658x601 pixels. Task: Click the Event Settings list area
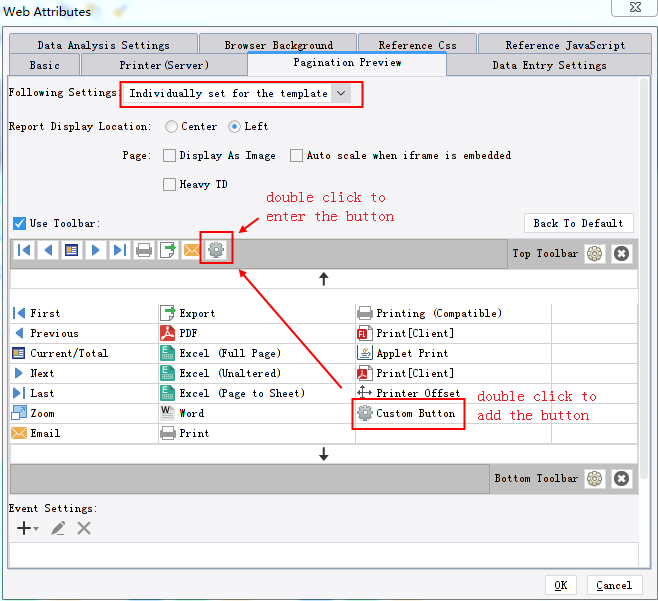coord(324,555)
